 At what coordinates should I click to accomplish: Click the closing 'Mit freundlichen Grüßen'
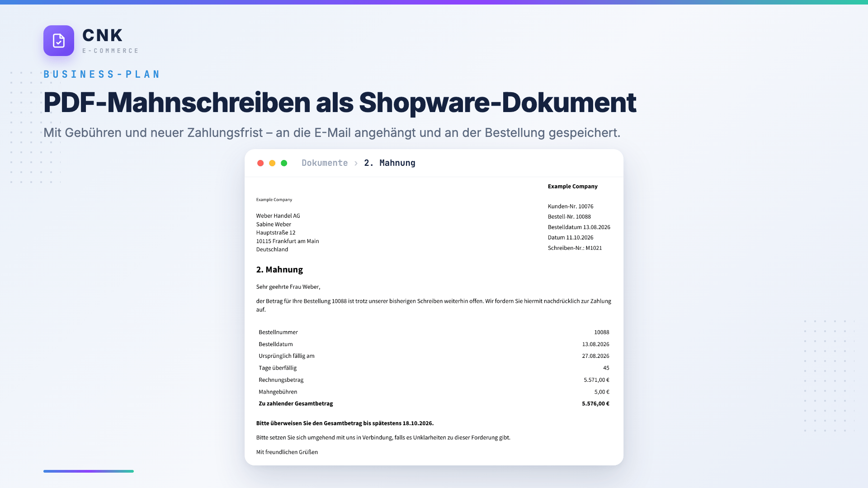[x=287, y=452]
